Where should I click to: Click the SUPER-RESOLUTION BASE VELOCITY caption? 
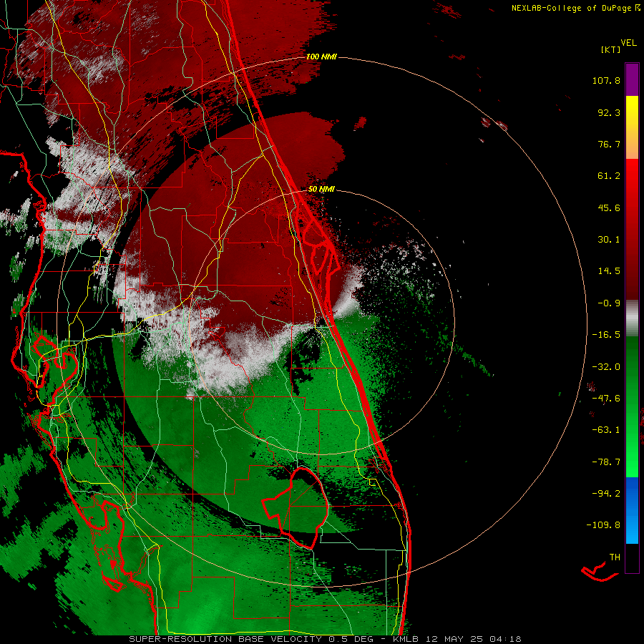[225, 639]
